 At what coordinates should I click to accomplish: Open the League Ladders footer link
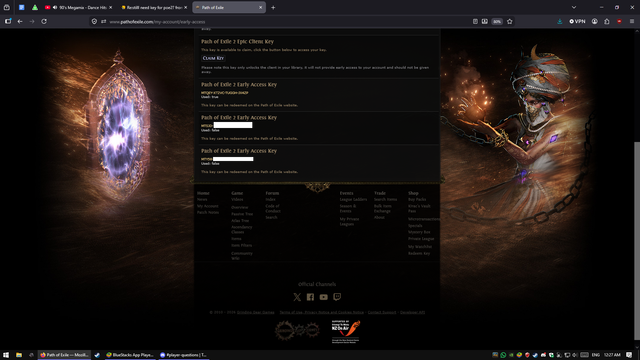[x=353, y=200]
